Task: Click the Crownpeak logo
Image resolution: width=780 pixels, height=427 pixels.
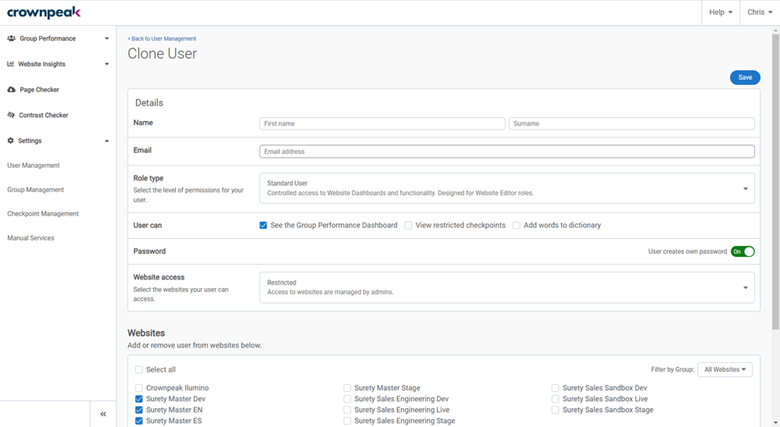Action: [43, 12]
